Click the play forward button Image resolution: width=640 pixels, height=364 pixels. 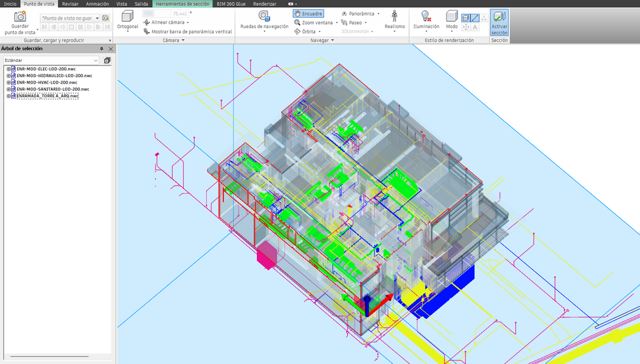(90, 27)
